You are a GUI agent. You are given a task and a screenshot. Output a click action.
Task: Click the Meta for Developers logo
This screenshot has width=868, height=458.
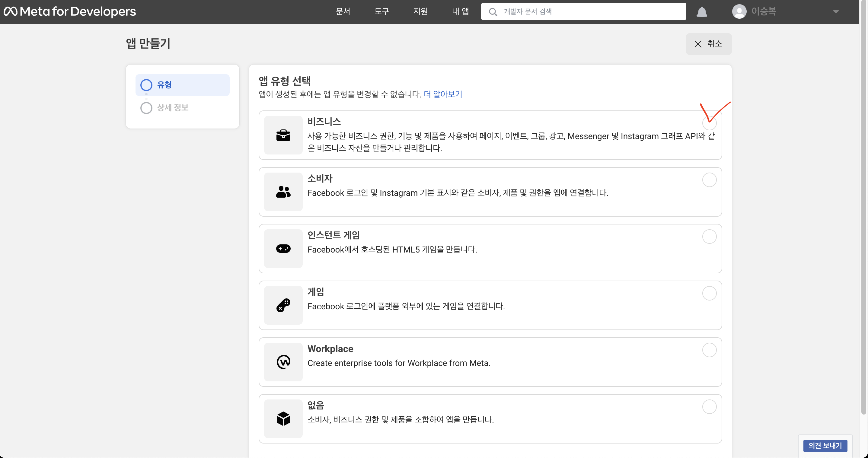point(70,11)
